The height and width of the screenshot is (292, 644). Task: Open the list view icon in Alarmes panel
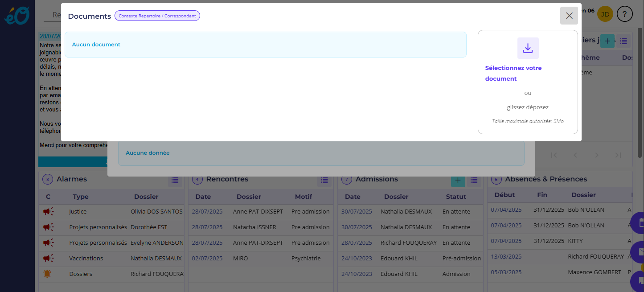175,180
